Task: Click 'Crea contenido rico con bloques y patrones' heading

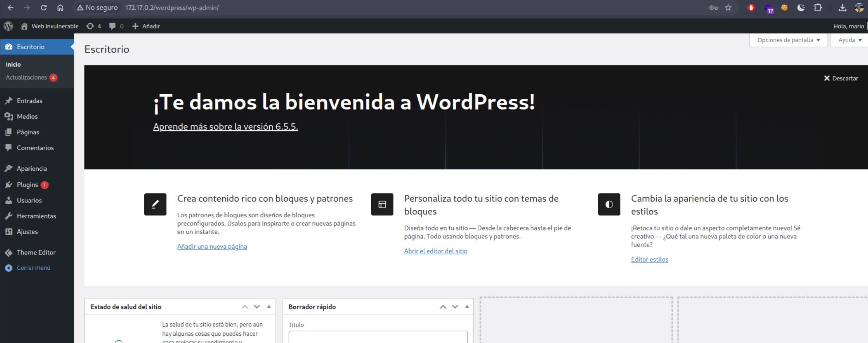Action: 265,198
